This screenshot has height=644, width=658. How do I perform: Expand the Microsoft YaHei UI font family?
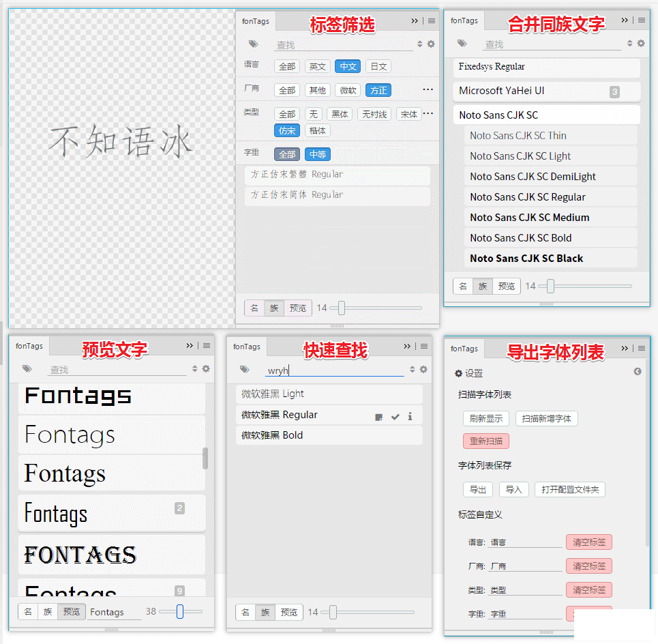546,91
